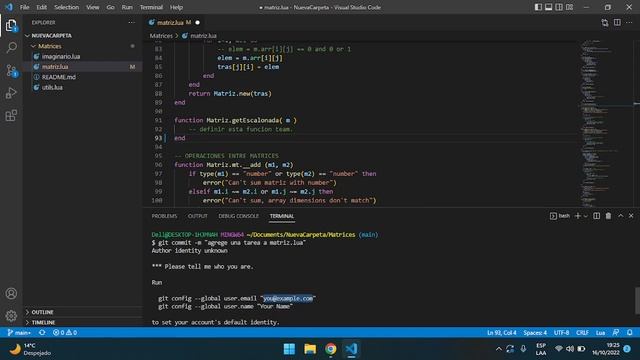Open the Go menu
This screenshot has width=640, height=360.
pos(110,7)
